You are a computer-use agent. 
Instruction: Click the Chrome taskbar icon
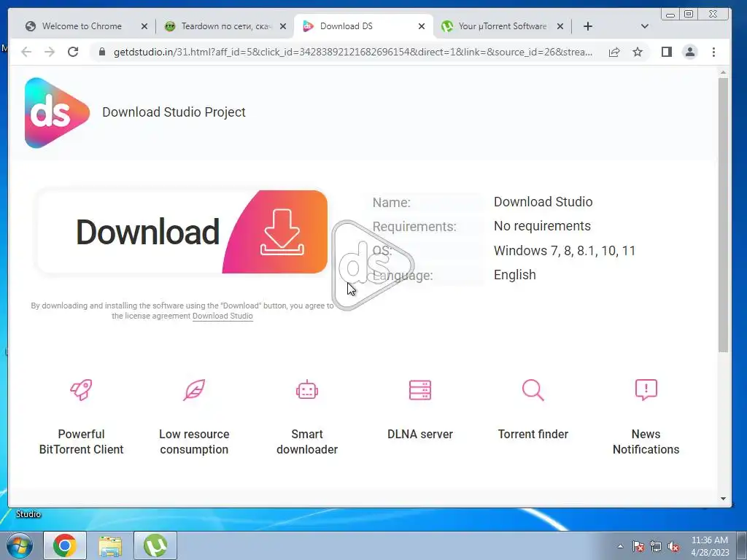pos(65,545)
